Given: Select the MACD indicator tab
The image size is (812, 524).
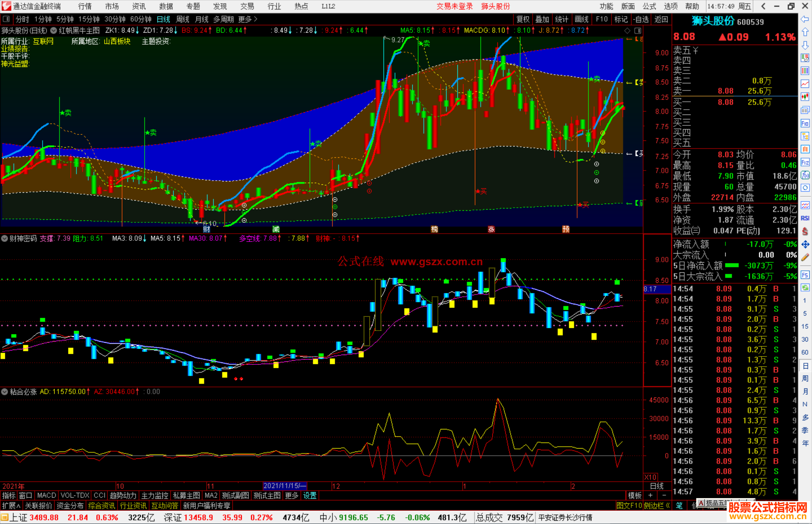Looking at the screenshot, I should 47,495.
